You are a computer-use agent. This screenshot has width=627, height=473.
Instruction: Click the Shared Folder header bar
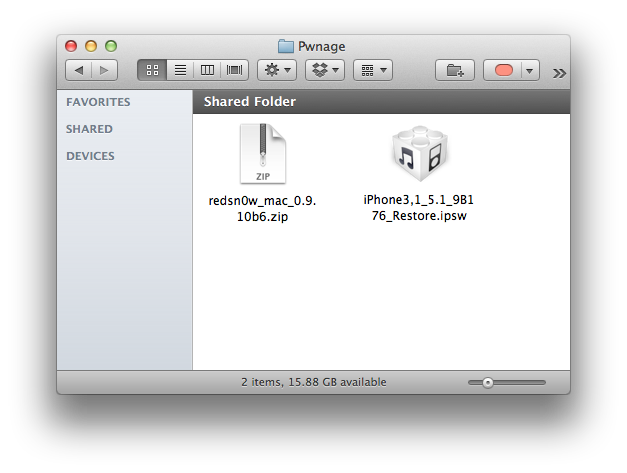click(381, 102)
